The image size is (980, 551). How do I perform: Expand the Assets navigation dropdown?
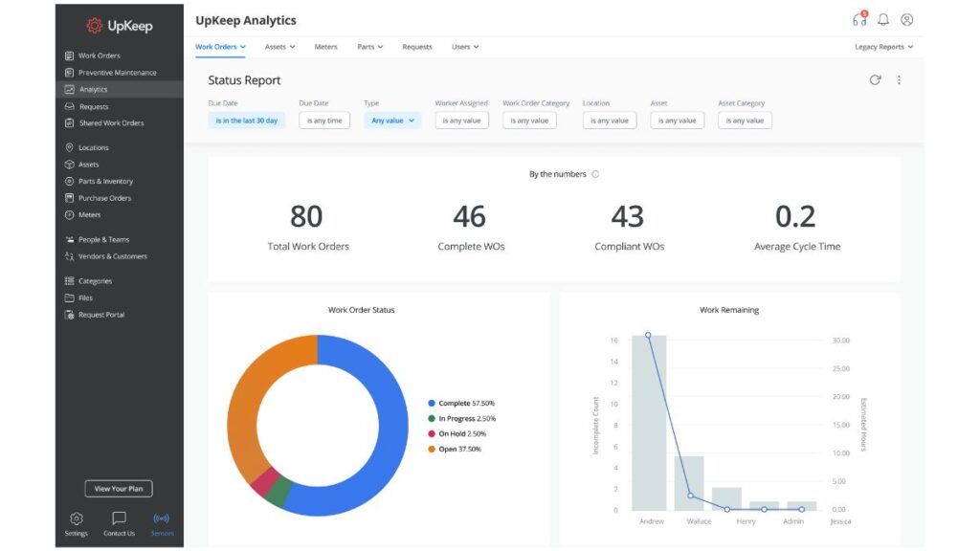click(x=279, y=46)
